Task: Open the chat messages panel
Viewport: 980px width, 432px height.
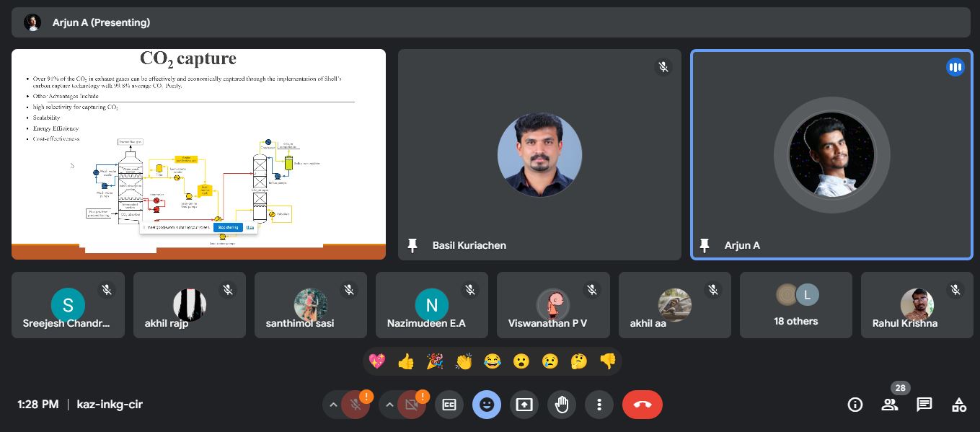Action: tap(924, 405)
